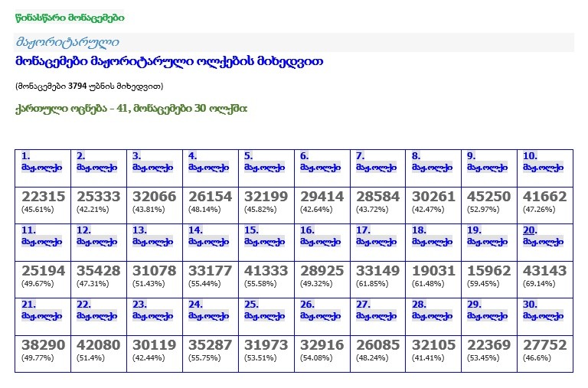The image size is (588, 388).
Task: Click the 3794 precinct count note
Action: [90, 86]
